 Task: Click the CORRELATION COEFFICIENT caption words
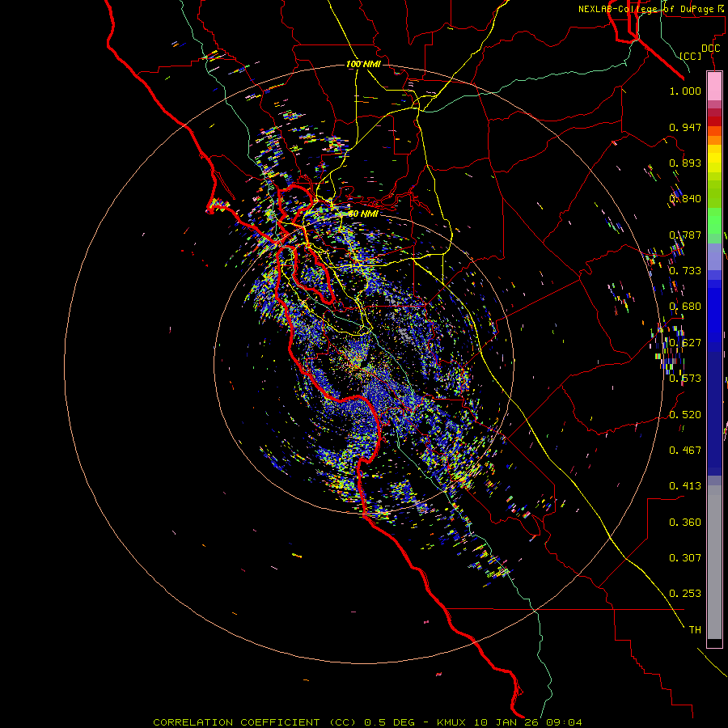236,722
